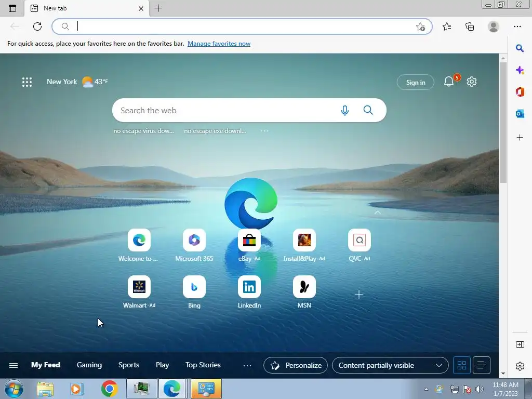Open the app launcher grid icon
The height and width of the screenshot is (399, 532).
[27, 82]
